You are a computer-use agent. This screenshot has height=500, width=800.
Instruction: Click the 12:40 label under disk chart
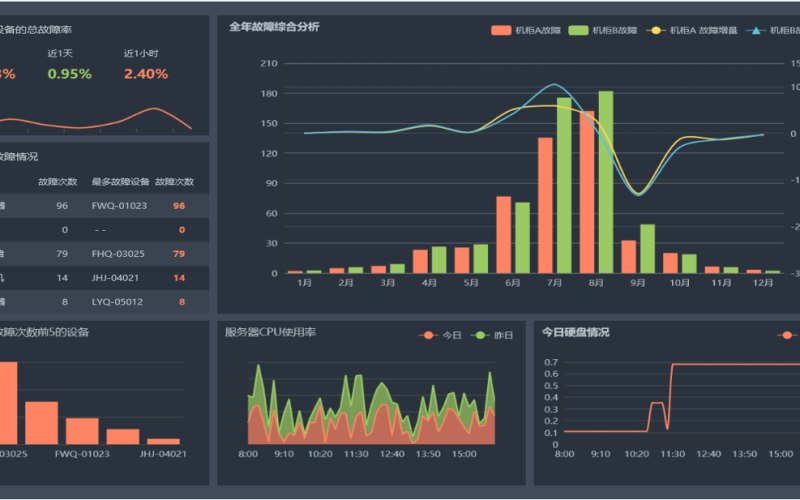tap(709, 454)
